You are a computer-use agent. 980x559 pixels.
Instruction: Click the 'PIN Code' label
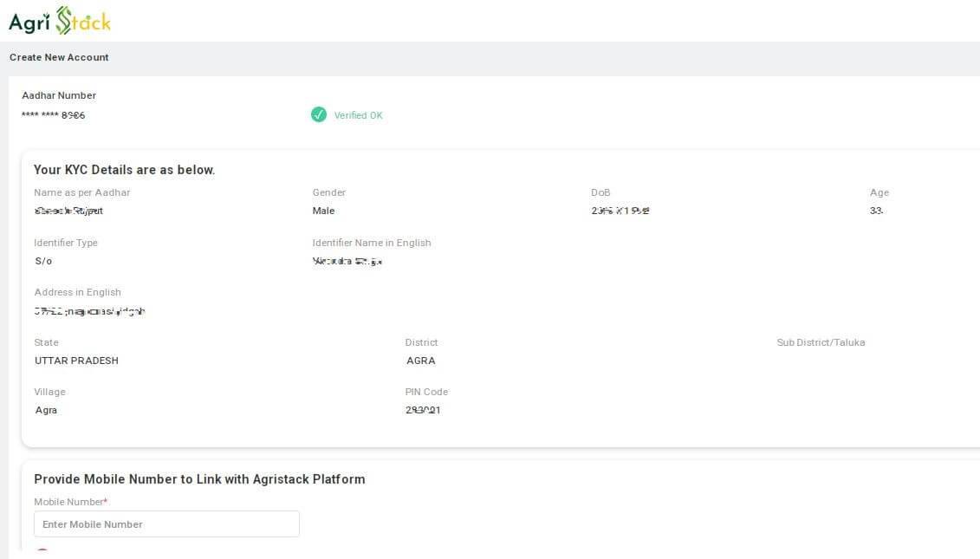pyautogui.click(x=426, y=392)
